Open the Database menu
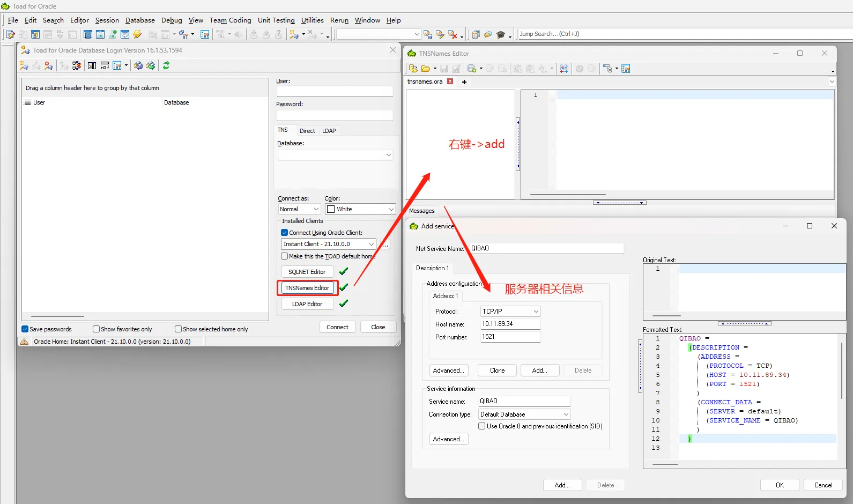 (x=140, y=20)
